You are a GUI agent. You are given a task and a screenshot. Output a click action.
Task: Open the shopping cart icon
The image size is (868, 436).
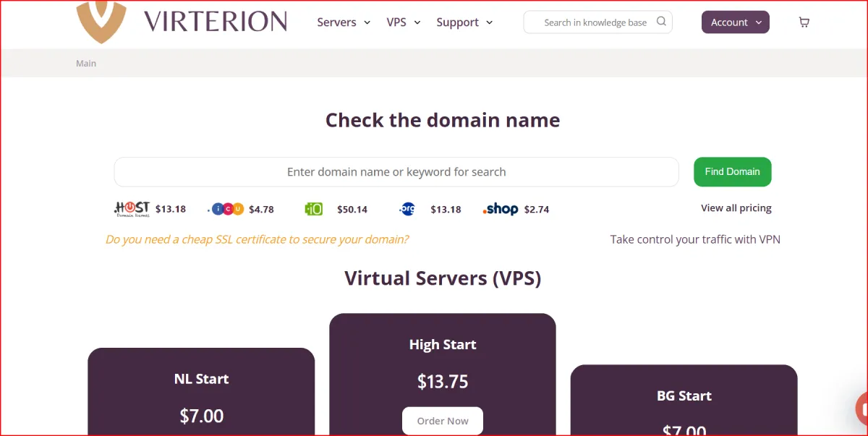pos(804,22)
